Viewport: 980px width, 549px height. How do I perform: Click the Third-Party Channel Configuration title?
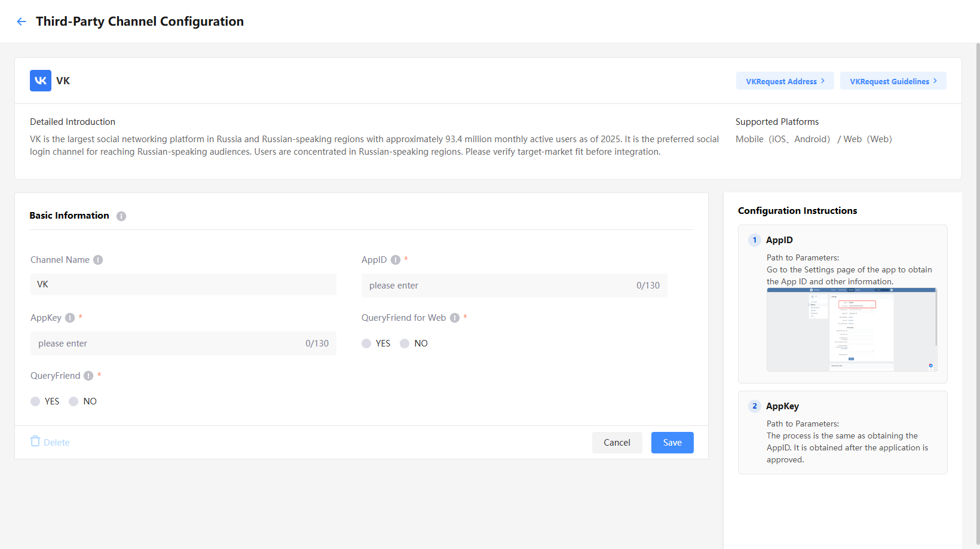pos(140,22)
